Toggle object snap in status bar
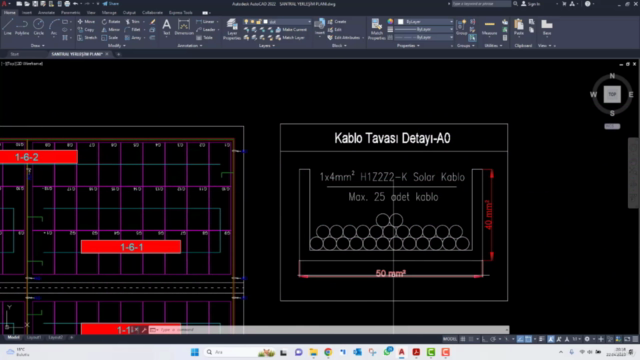 coord(528,339)
